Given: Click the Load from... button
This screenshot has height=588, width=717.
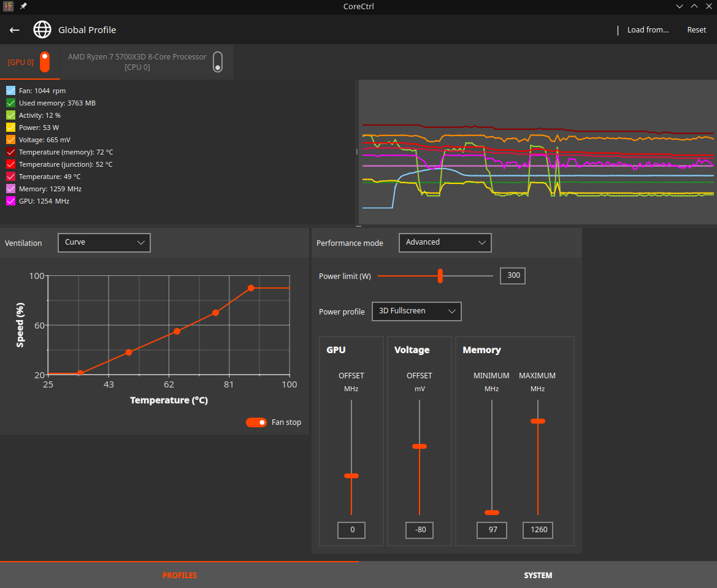Looking at the screenshot, I should pos(648,29).
